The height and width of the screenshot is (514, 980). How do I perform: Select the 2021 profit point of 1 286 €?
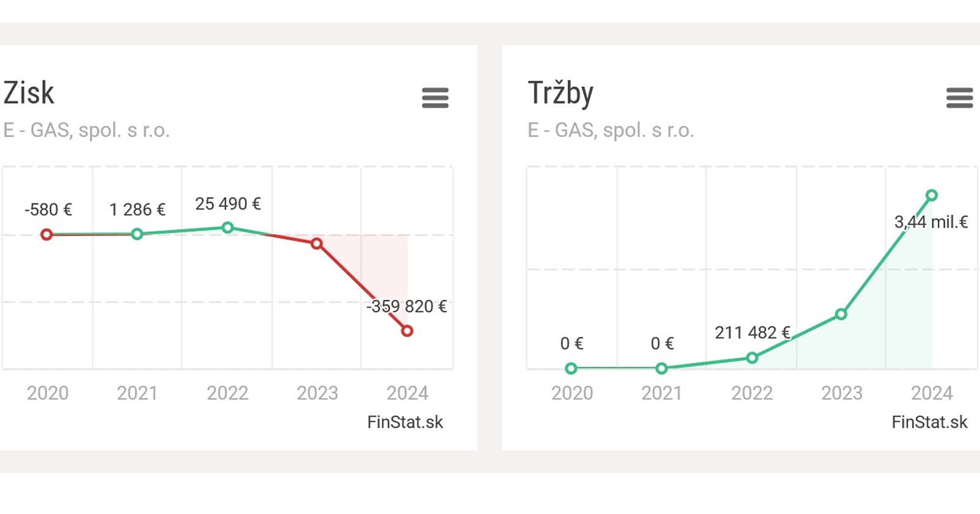coord(137,234)
